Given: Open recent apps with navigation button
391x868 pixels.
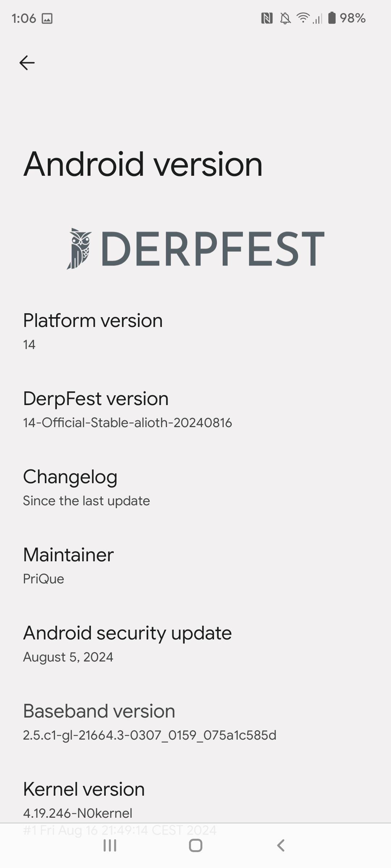Looking at the screenshot, I should click(x=110, y=846).
